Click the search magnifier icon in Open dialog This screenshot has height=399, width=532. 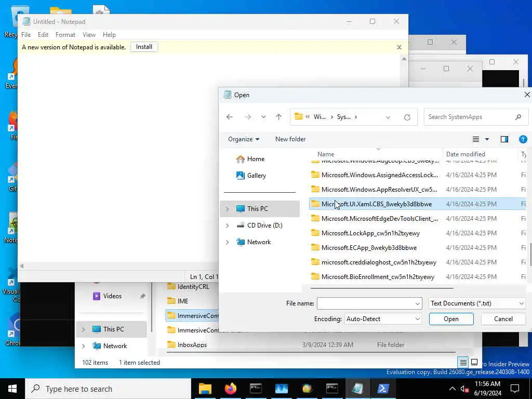click(x=518, y=117)
